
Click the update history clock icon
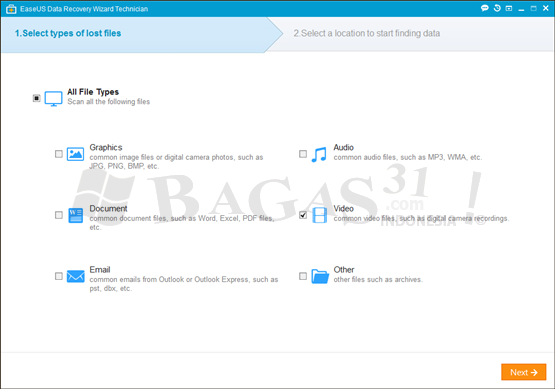coord(497,8)
